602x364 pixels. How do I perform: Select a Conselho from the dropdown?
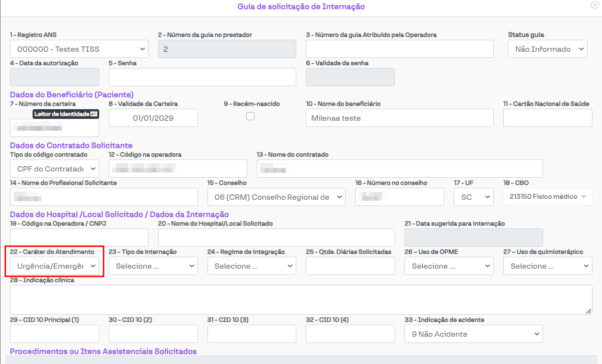[276, 197]
